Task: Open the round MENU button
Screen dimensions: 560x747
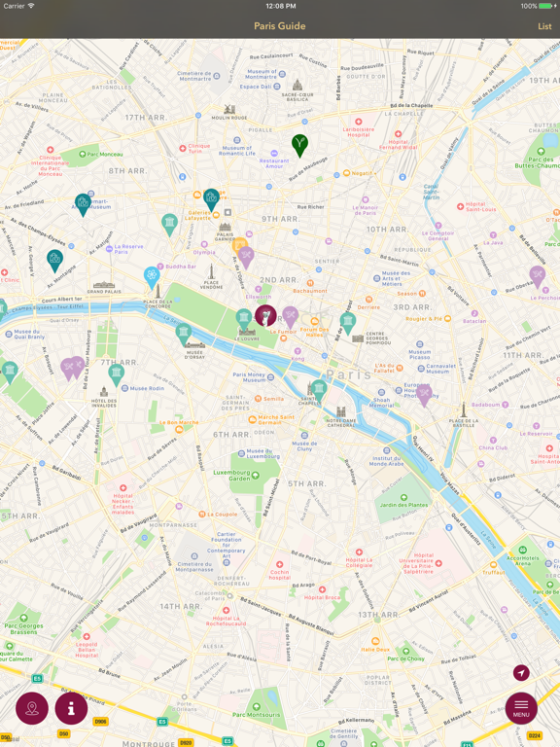Action: [x=521, y=708]
